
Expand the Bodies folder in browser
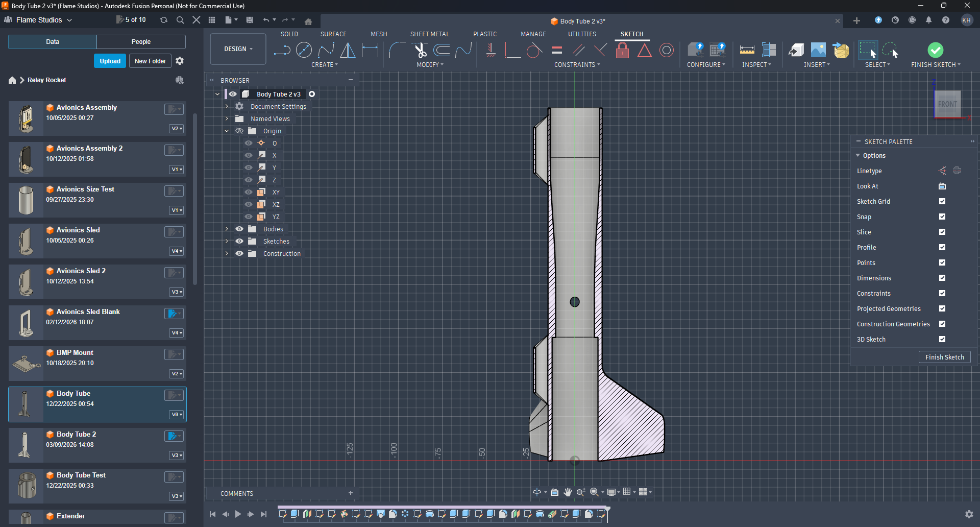(227, 229)
